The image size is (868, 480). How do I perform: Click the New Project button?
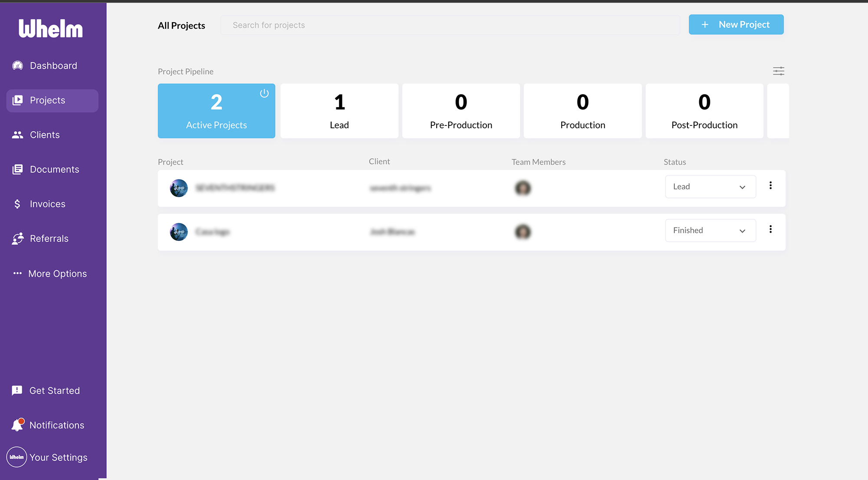(736, 25)
